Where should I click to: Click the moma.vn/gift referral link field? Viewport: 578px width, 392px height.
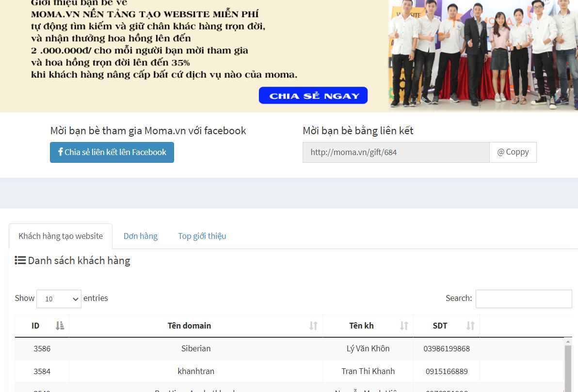tap(396, 152)
